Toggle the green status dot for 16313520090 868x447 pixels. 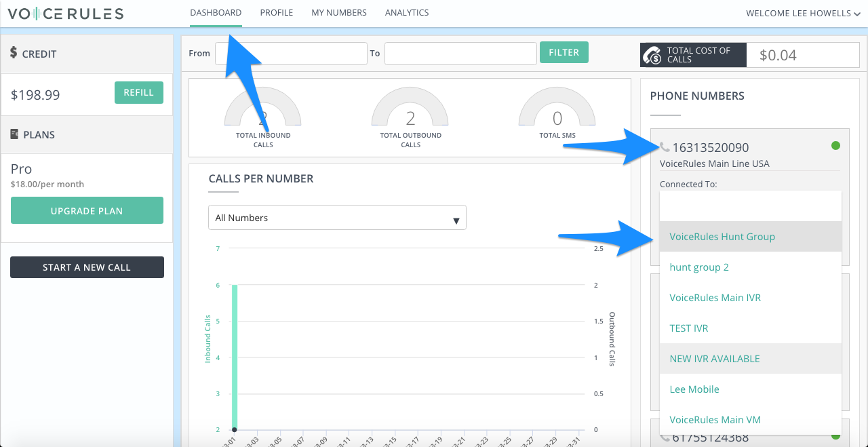(836, 144)
